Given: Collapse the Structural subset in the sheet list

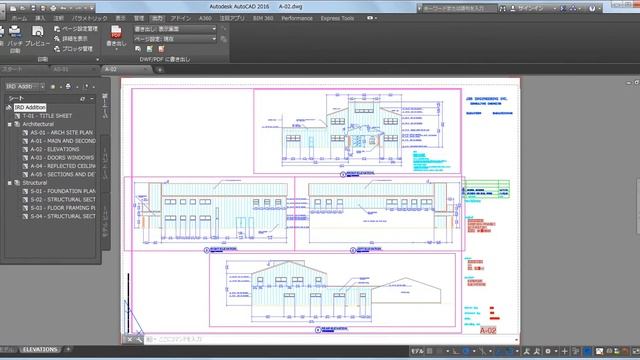Looking at the screenshot, I should click(9, 183).
